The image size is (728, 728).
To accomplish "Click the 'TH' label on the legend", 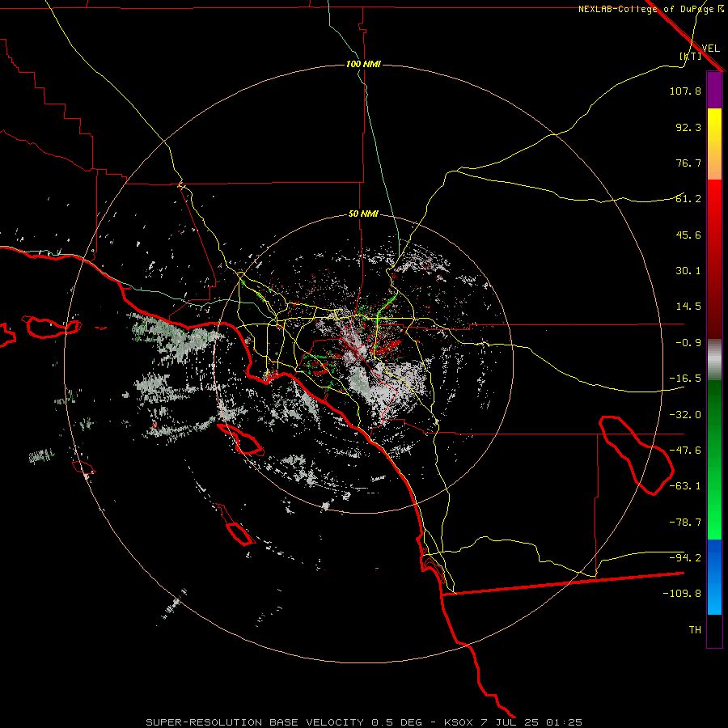I will (x=695, y=630).
